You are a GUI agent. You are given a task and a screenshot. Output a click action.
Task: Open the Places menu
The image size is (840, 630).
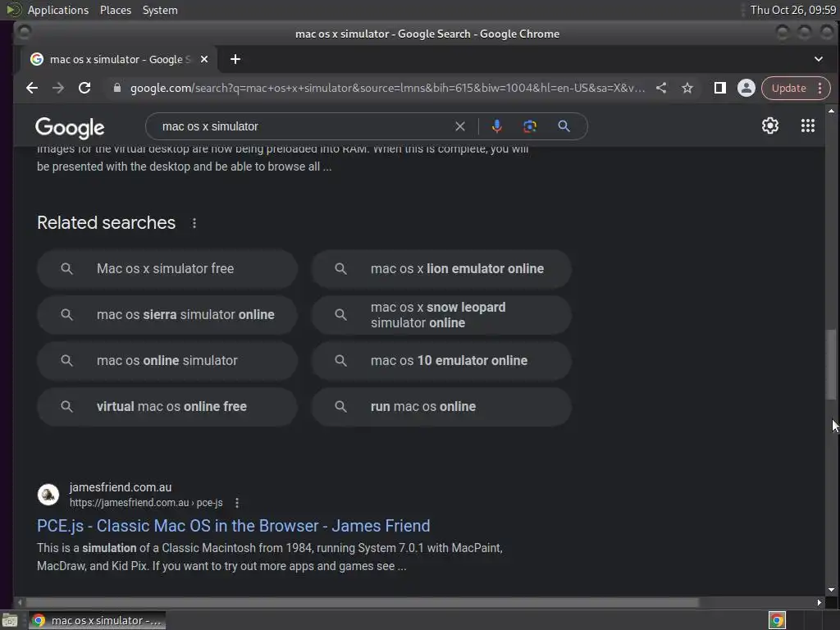(115, 10)
